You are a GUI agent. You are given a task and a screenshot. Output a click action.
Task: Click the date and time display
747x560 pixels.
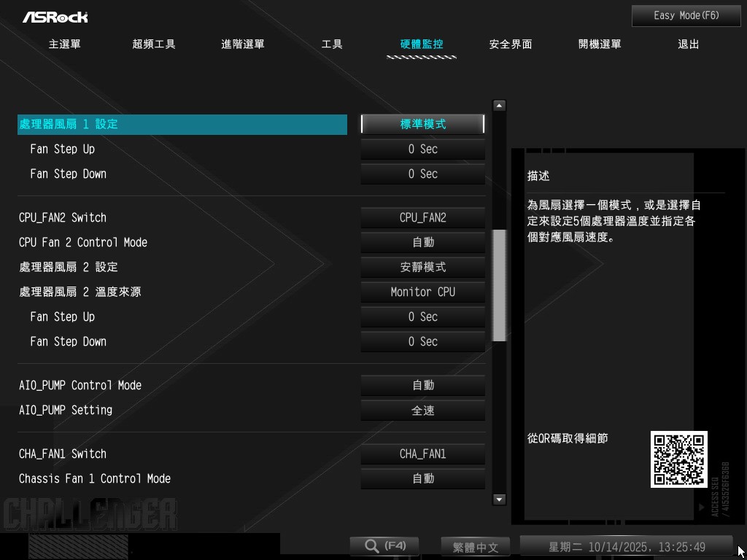coord(626,547)
